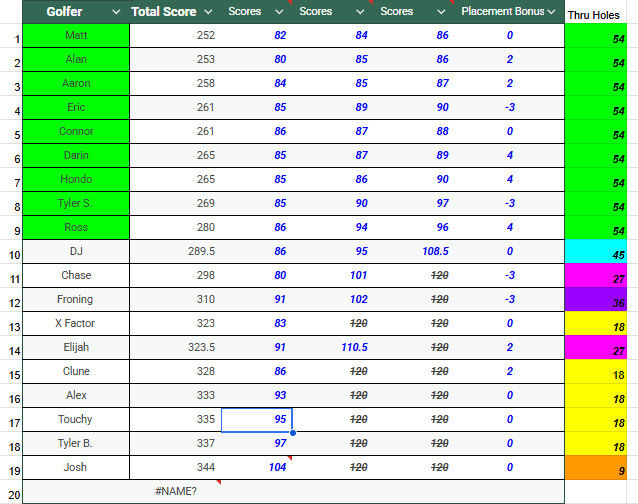This screenshot has height=504, width=638.
Task: Select Ross's score of 94
Action: tap(333, 227)
